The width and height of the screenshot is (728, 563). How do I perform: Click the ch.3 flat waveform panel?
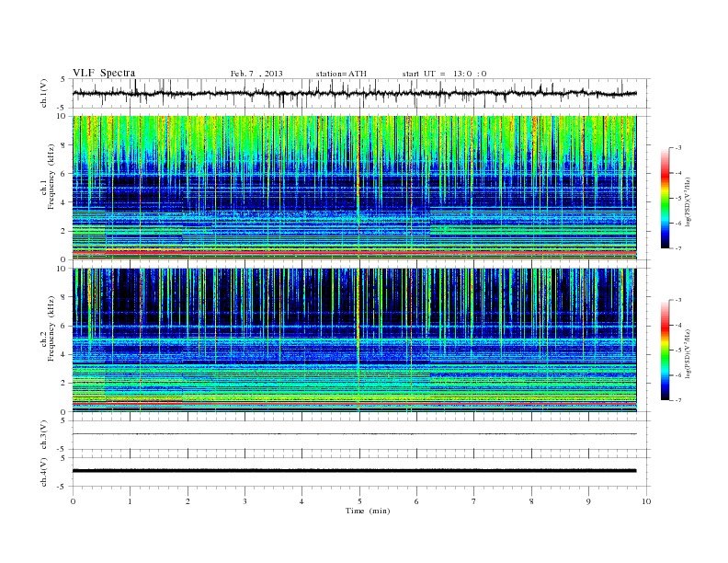[x=361, y=435]
